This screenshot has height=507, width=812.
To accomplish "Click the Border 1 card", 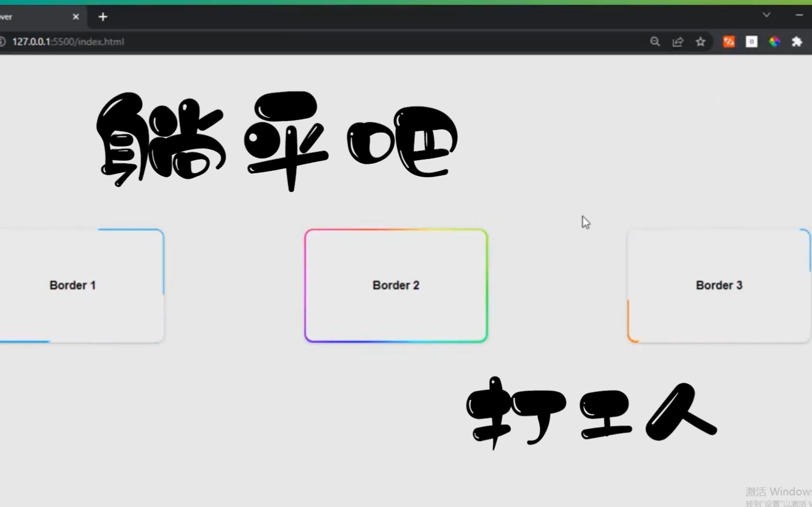I will tap(72, 285).
